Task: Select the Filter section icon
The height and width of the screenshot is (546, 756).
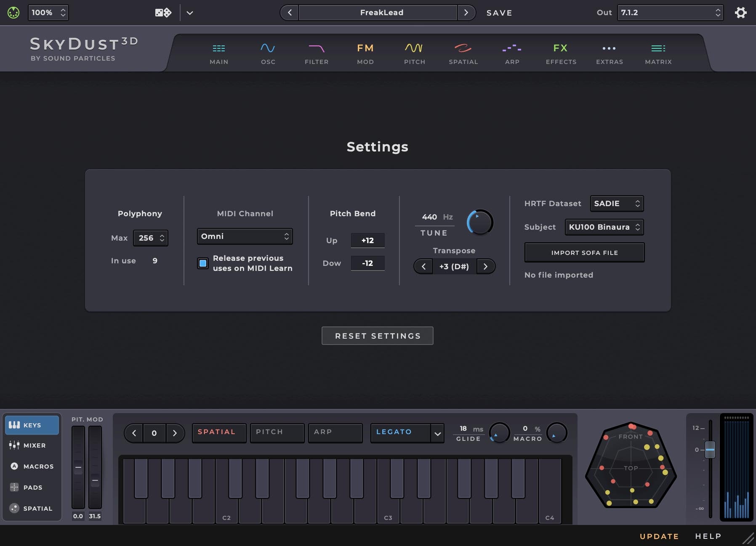Action: pyautogui.click(x=317, y=53)
